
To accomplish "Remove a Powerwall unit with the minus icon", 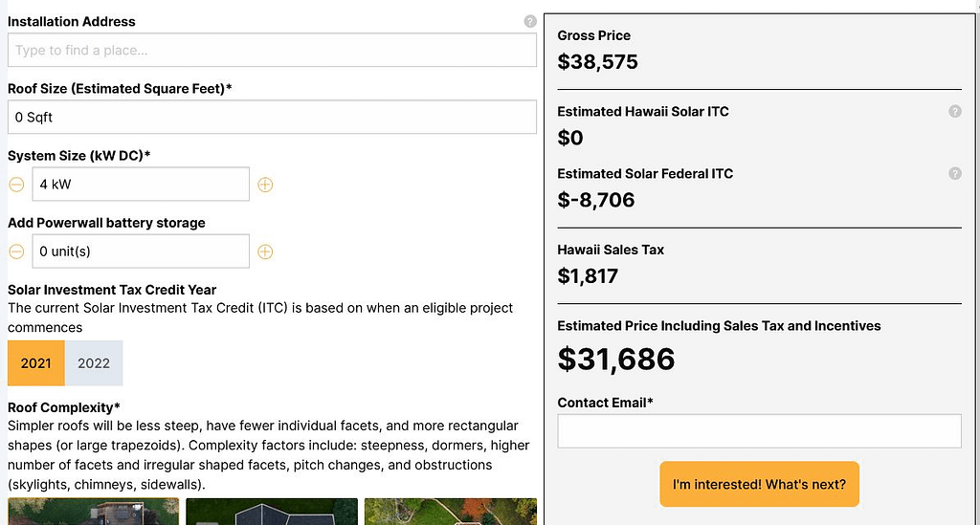I will [x=16, y=252].
